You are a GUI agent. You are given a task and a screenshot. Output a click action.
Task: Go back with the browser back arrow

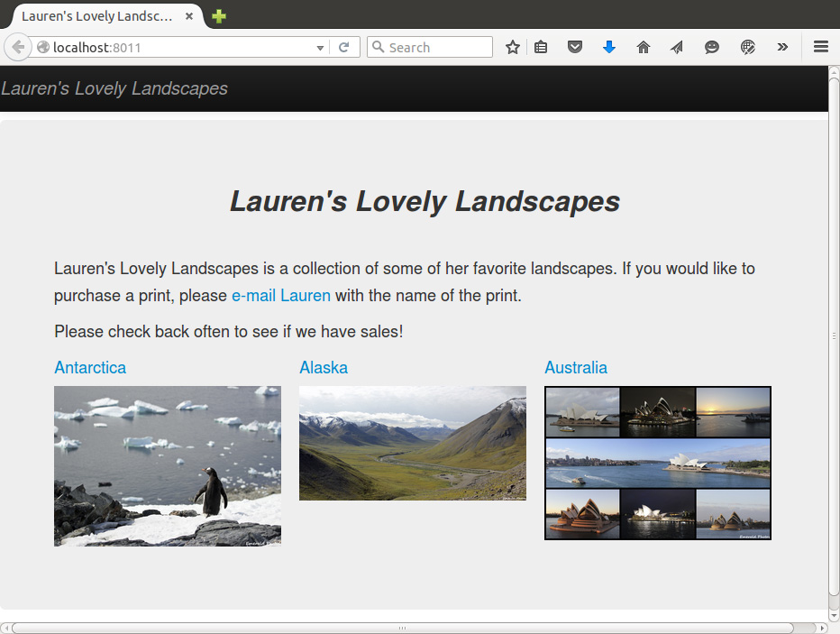[17, 47]
